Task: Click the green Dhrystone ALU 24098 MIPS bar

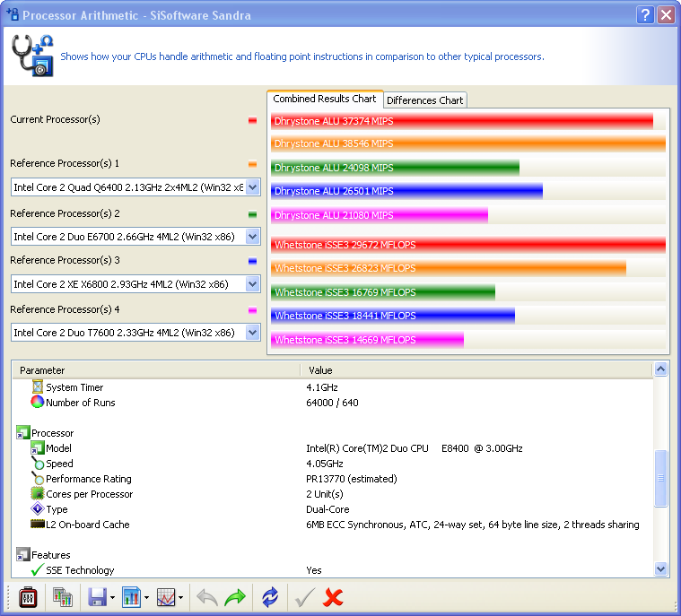Action: pyautogui.click(x=395, y=168)
